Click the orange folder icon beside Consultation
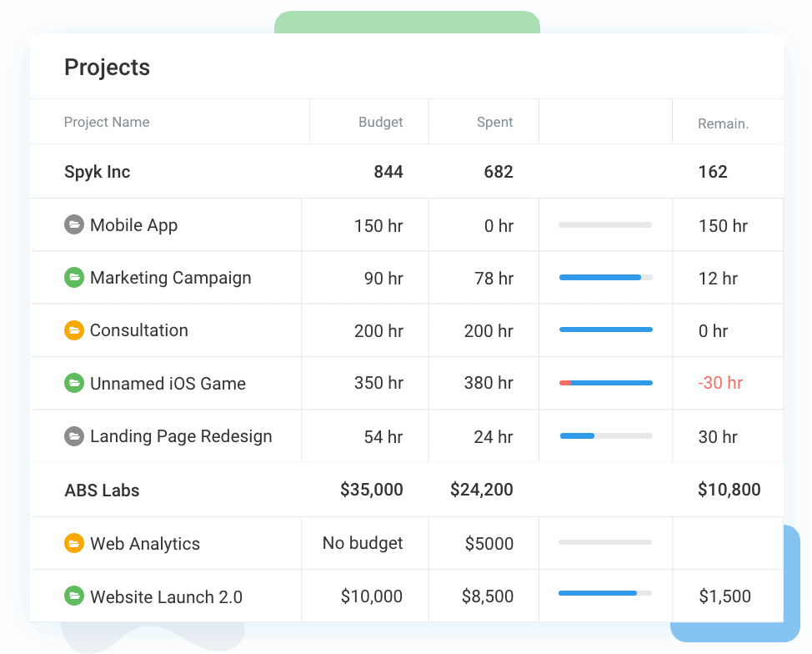 [74, 330]
